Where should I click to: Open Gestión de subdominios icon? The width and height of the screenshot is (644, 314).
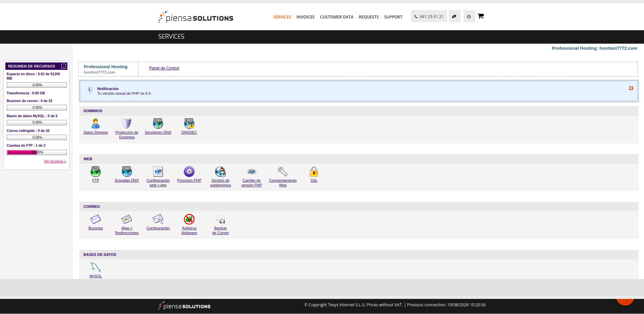coord(220,172)
